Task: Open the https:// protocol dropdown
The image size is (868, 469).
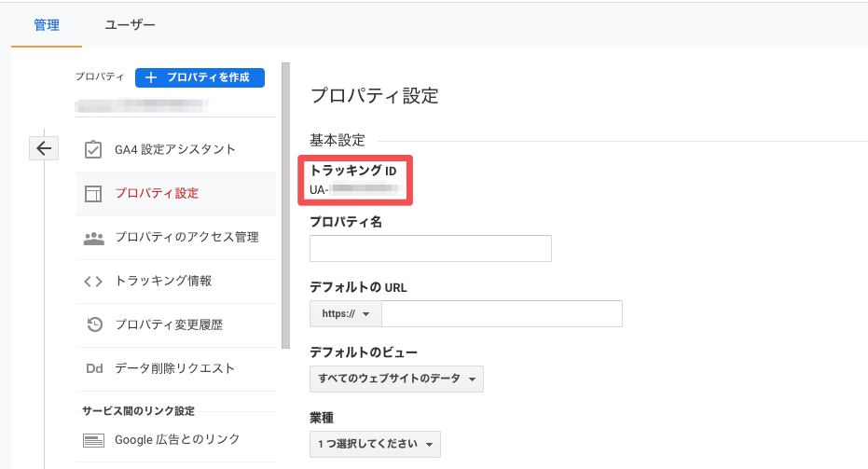Action: tap(345, 314)
